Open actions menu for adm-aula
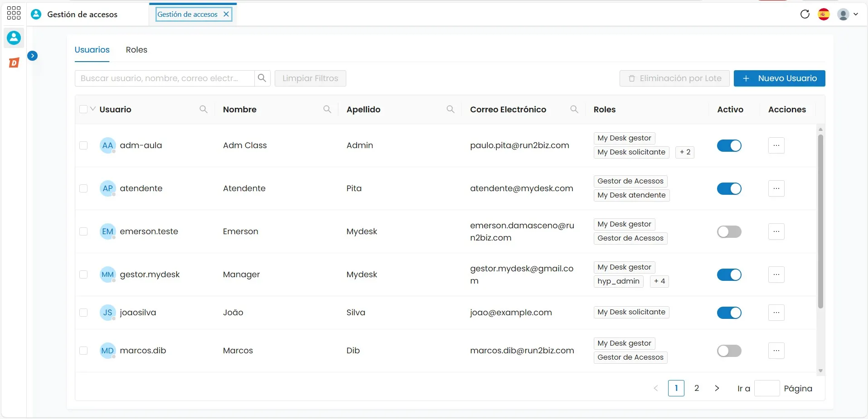Viewport: 868px width, 419px height. coord(776,145)
